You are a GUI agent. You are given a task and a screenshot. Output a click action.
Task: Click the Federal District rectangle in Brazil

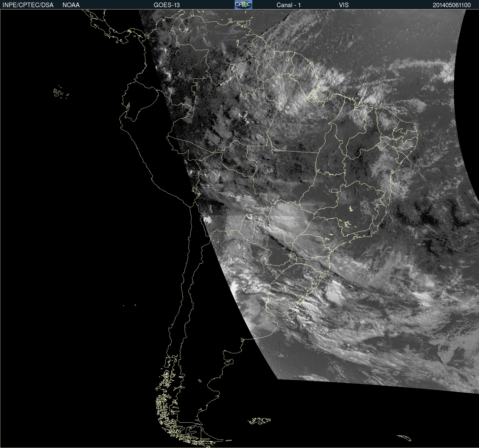coord(334,191)
